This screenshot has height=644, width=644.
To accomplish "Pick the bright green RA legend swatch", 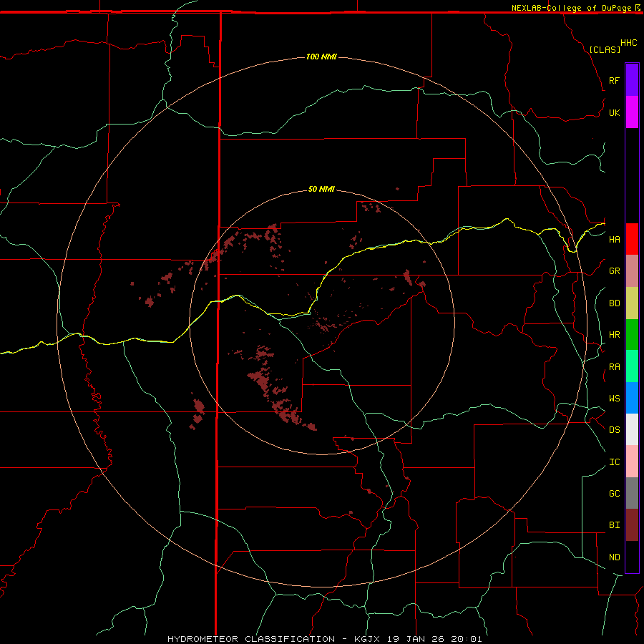I will point(632,366).
